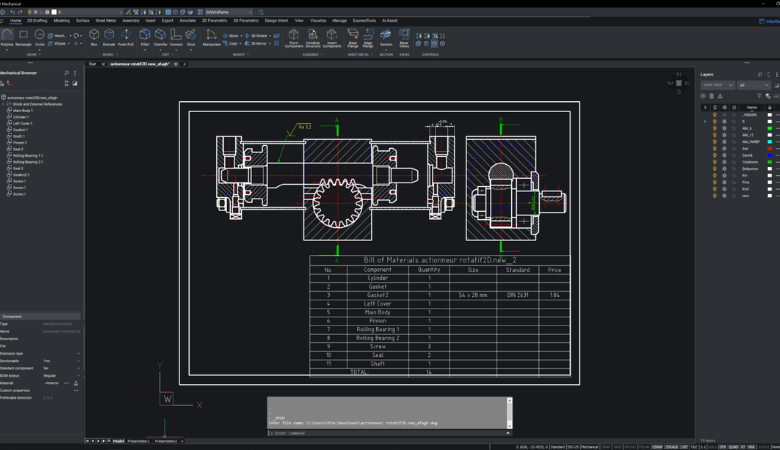The image size is (780, 450).
Task: Activate the Push/Pull tool
Action: point(126,38)
